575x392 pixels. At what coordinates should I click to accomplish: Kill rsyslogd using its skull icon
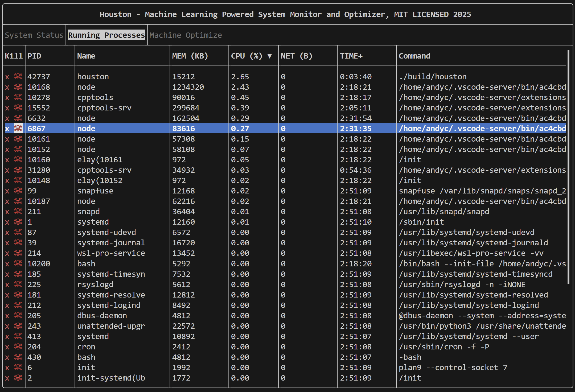[x=18, y=284]
